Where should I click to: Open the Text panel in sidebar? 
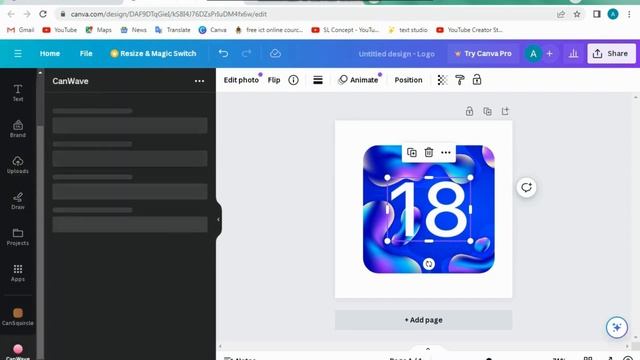pos(18,93)
